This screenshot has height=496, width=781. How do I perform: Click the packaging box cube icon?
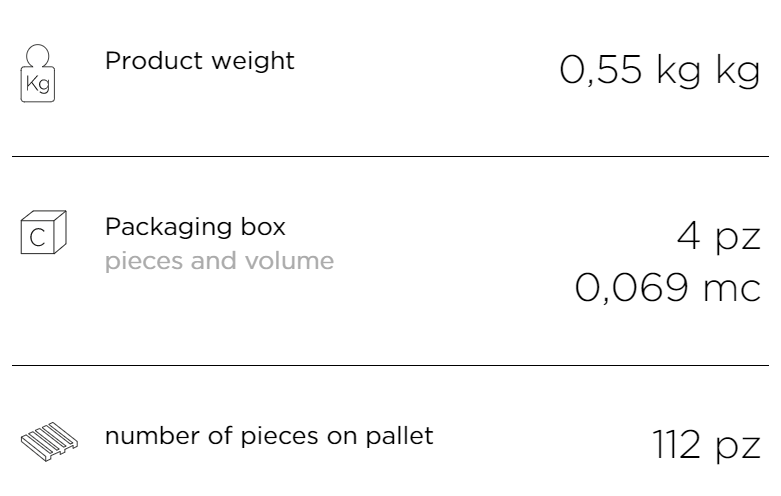(x=43, y=232)
